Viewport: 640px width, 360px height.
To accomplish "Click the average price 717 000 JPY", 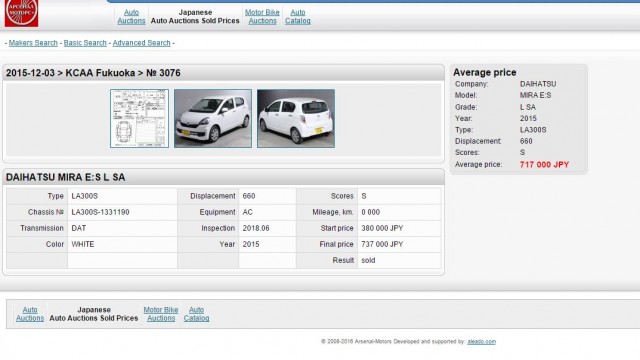I will coord(544,164).
